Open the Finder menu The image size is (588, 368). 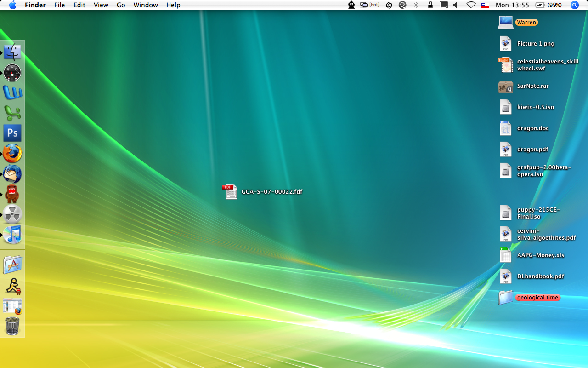[35, 5]
